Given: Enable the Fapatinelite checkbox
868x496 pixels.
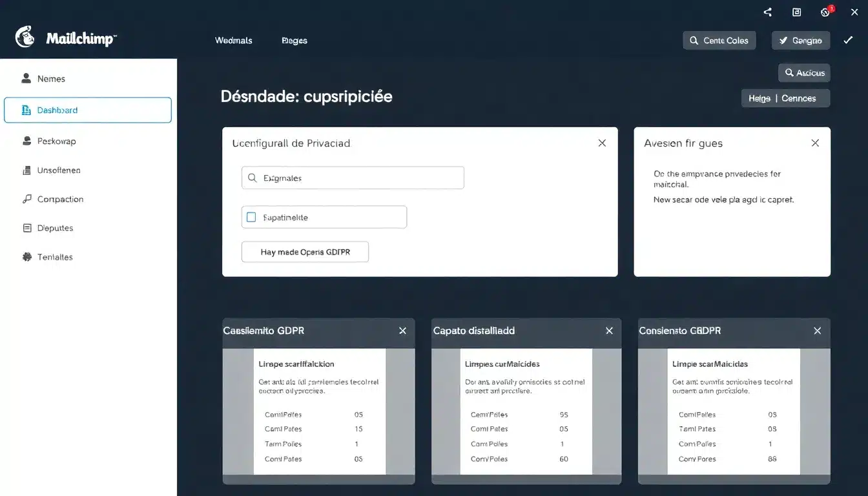Looking at the screenshot, I should (251, 217).
